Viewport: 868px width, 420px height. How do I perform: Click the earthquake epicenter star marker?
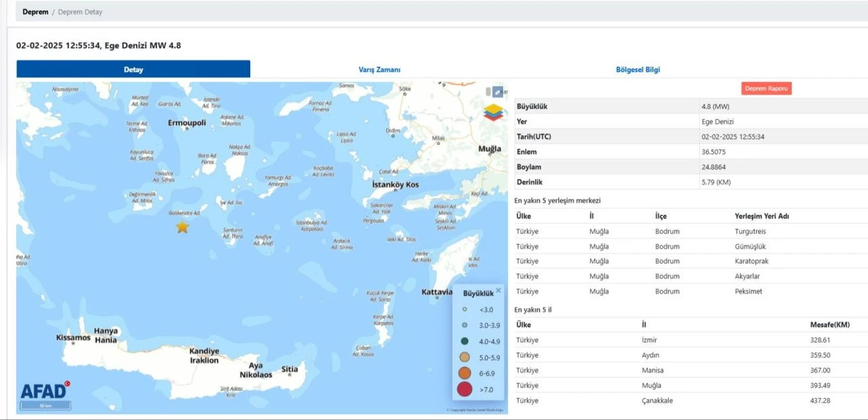tap(182, 227)
